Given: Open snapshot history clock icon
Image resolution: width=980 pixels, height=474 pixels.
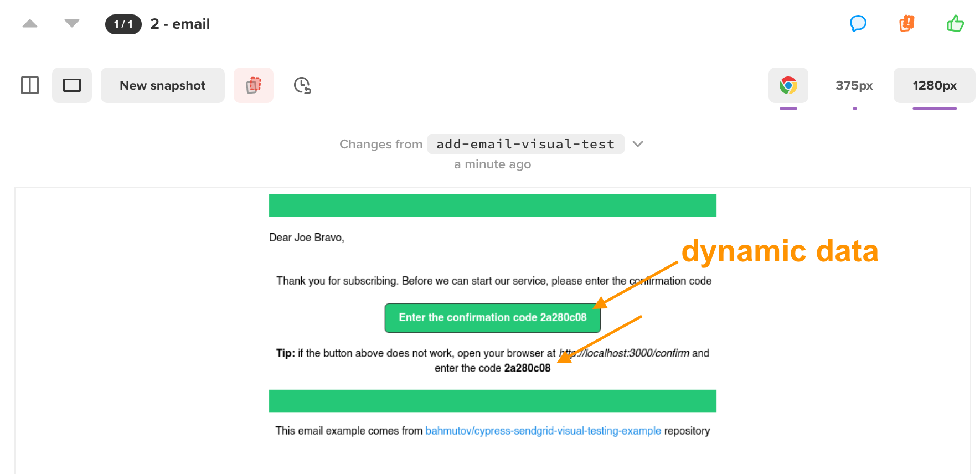Looking at the screenshot, I should 302,85.
